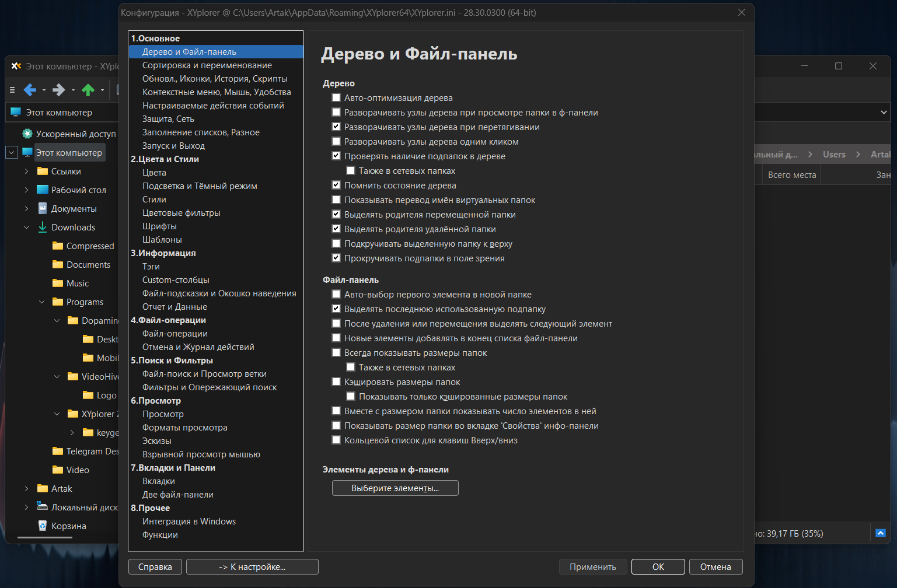
Task: Click the blue Back arrow icon
Action: coord(30,90)
